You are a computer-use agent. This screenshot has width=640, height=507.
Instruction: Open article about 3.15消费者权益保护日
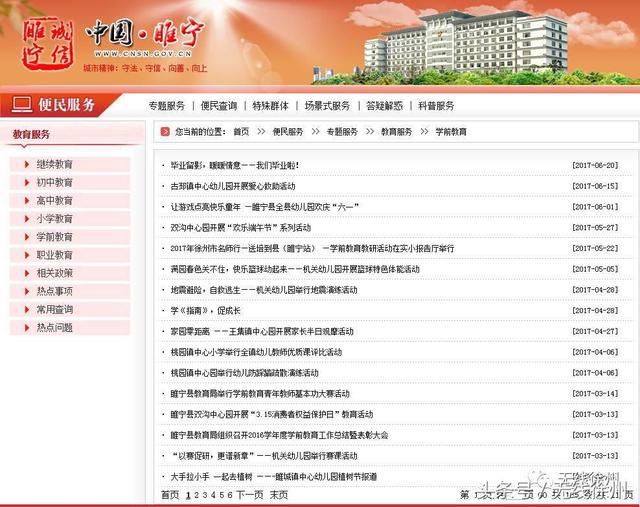[x=271, y=414]
